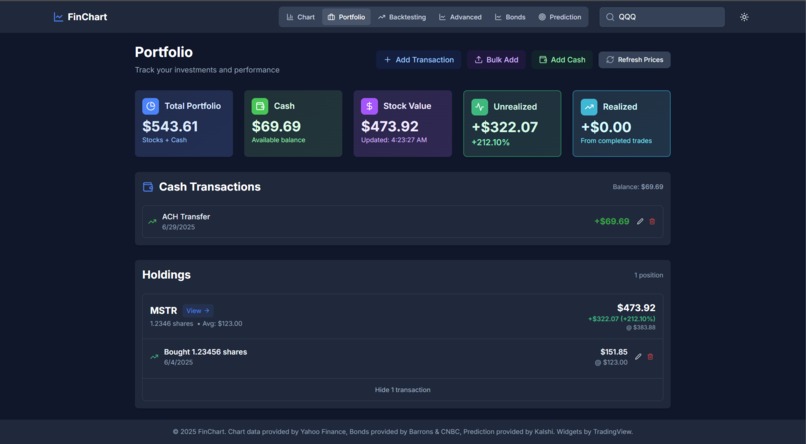The height and width of the screenshot is (444, 806).
Task: Click the Stock Value dollar icon
Action: coord(369,106)
